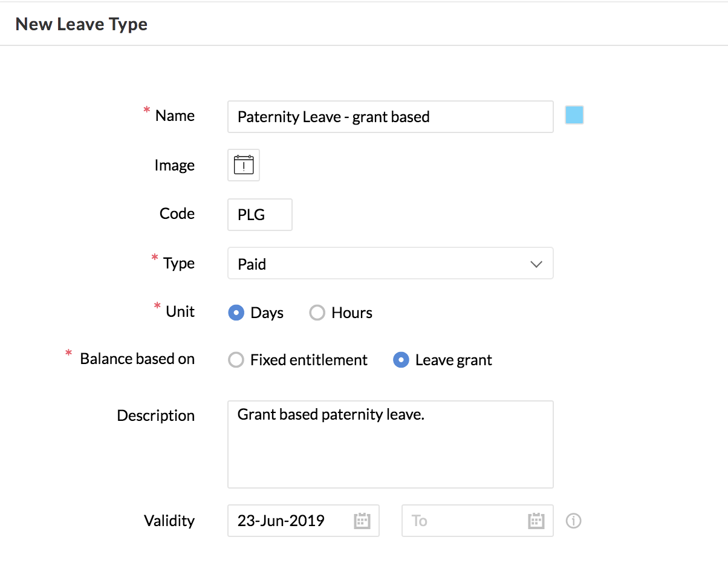
Task: Click the Validity start date 23-Jun-2019 field
Action: (290, 521)
